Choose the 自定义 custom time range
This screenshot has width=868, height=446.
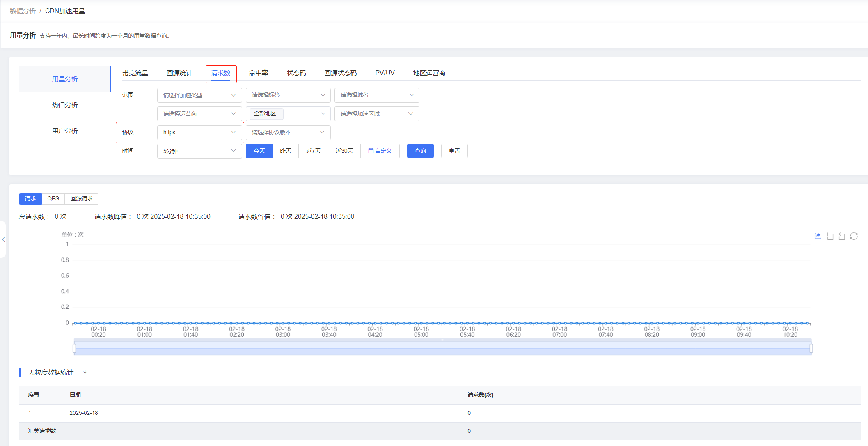[380, 151]
